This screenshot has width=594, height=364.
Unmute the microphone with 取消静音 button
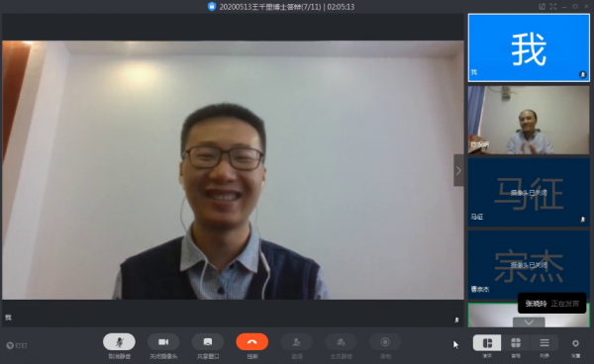[120, 342]
